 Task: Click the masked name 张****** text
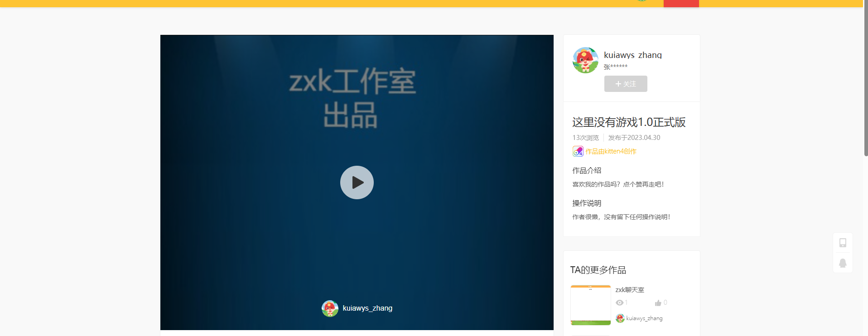click(616, 67)
